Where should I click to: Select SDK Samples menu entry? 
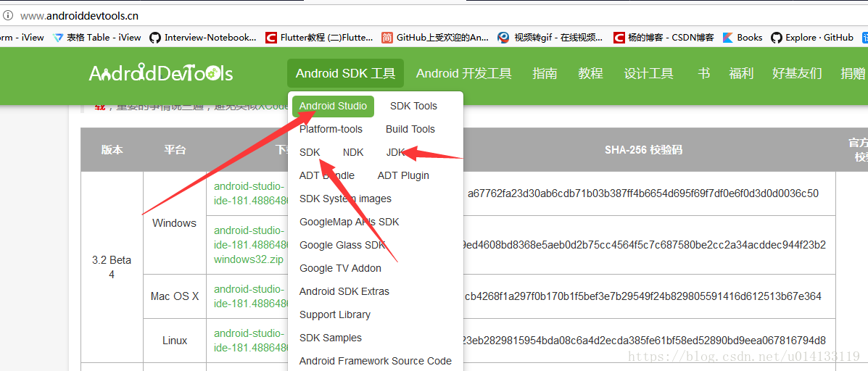[x=331, y=338]
